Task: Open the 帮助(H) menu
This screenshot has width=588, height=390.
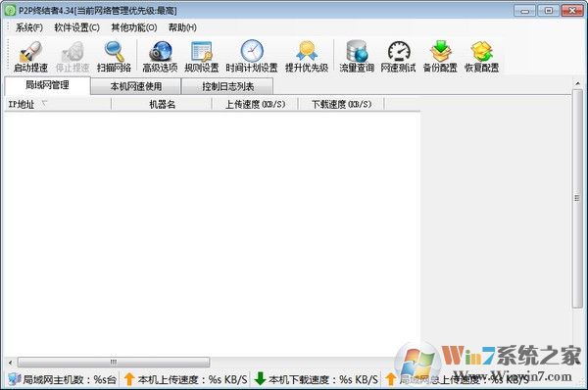Action: [x=182, y=27]
